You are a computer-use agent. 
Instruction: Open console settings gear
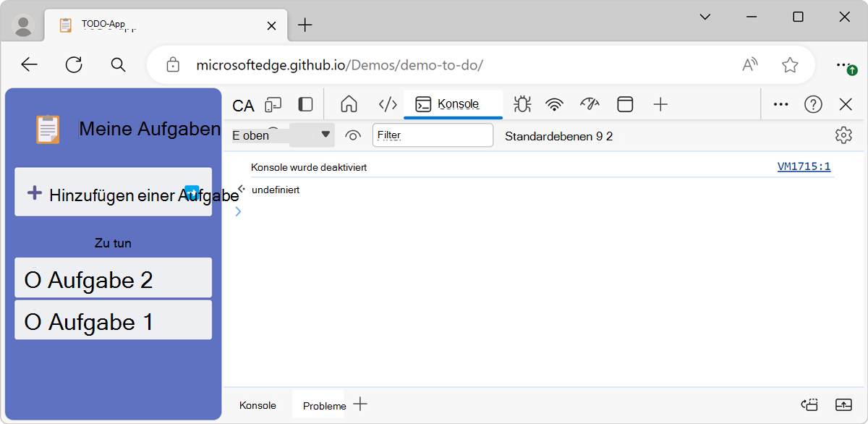843,135
